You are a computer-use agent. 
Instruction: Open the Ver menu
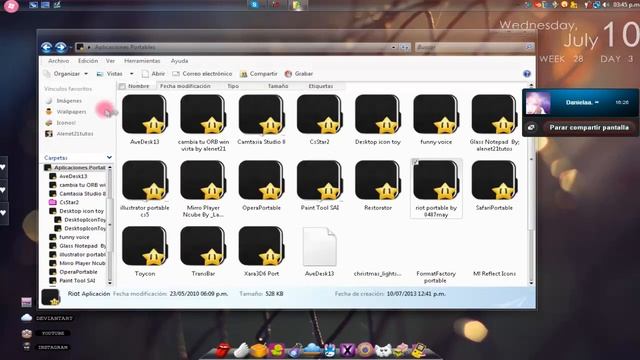[111, 61]
